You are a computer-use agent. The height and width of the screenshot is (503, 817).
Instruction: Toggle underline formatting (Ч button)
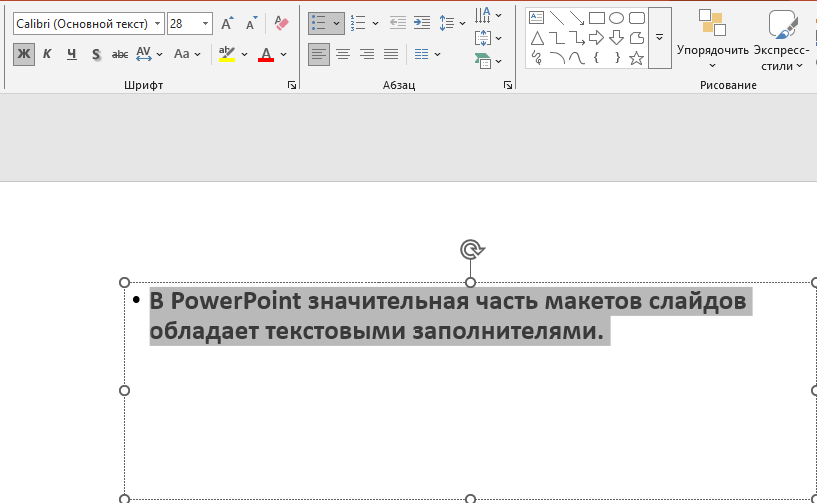pos(71,54)
